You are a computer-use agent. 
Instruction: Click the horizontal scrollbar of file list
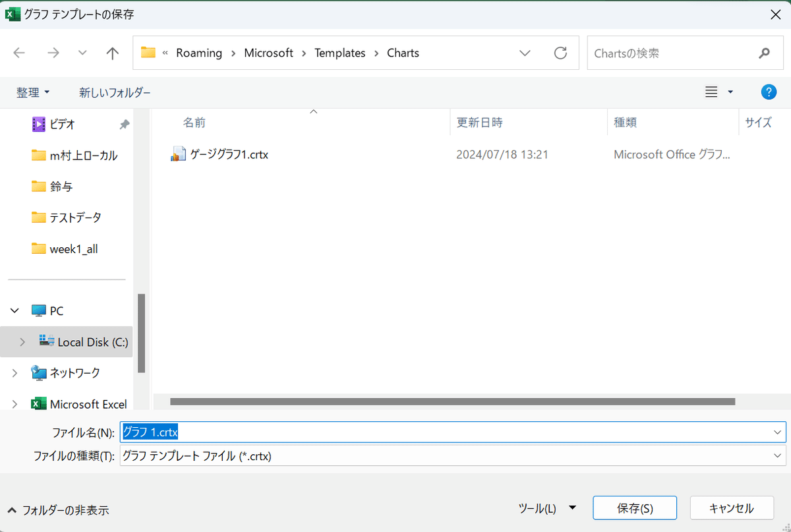pos(452,401)
